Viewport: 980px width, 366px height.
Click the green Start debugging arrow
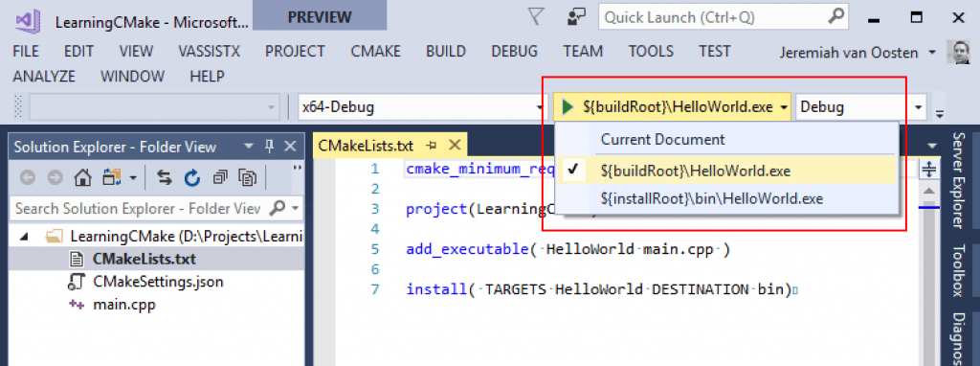568,107
